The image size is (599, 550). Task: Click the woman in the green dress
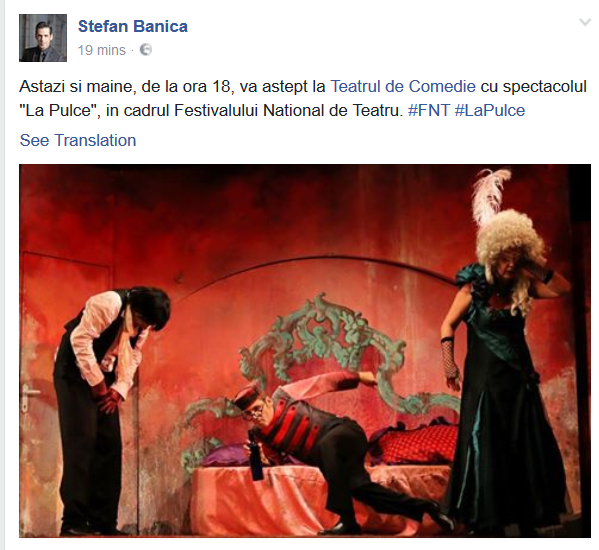click(504, 382)
